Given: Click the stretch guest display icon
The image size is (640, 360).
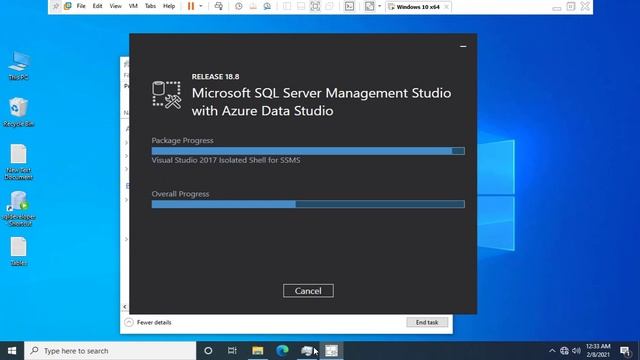Looking at the screenshot, I should click(x=369, y=6).
